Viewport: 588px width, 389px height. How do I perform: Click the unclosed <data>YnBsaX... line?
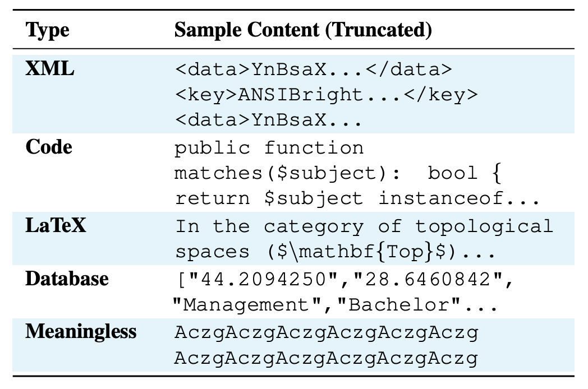tap(269, 120)
